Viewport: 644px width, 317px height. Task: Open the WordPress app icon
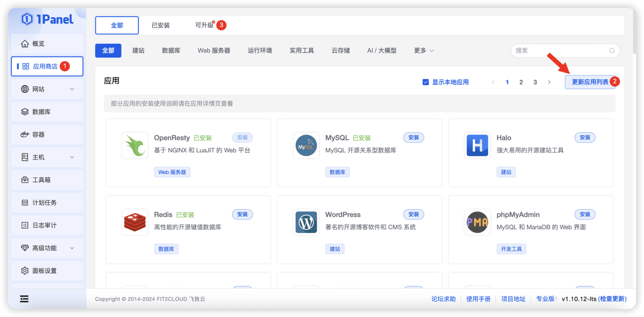pyautogui.click(x=306, y=222)
